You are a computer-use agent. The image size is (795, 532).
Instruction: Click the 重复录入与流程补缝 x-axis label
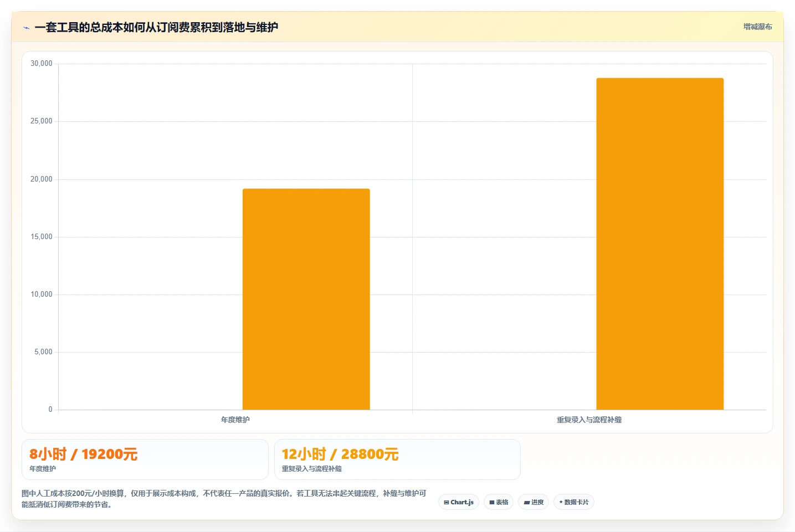coord(589,420)
